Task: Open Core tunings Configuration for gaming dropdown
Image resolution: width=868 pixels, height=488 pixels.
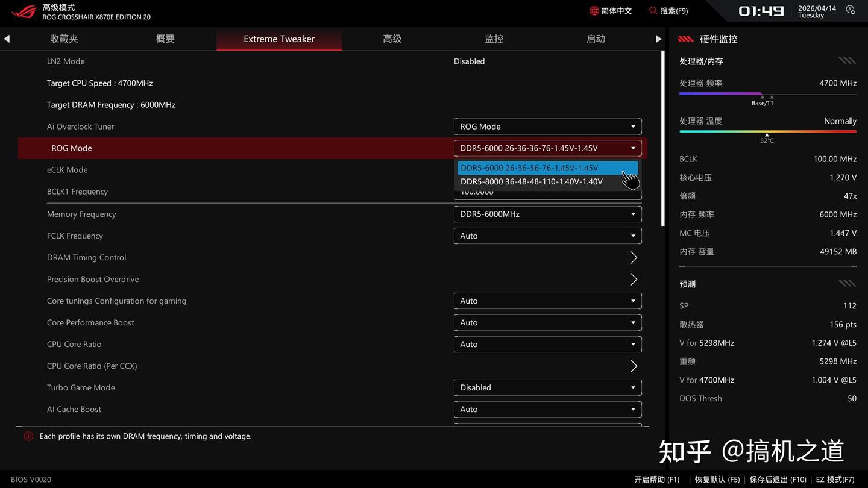Action: [x=547, y=301]
